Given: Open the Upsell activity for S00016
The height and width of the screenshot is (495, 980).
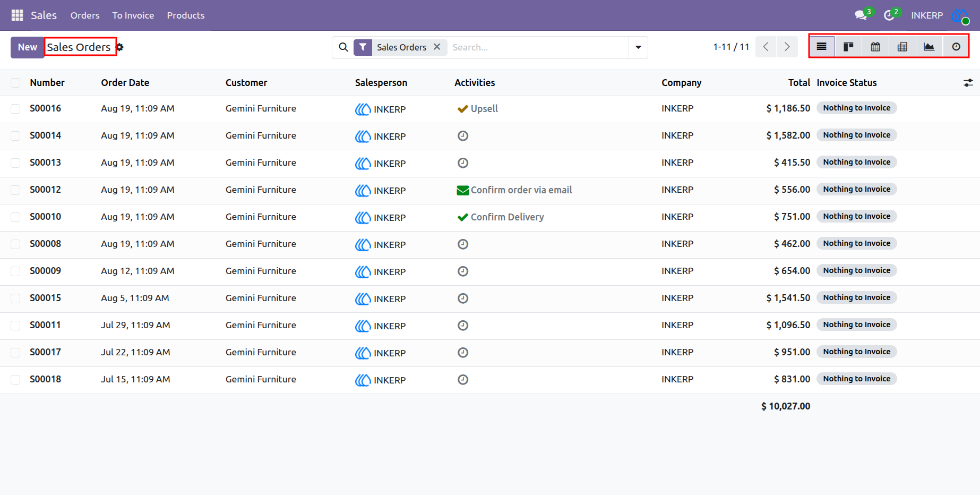Looking at the screenshot, I should pyautogui.click(x=477, y=109).
